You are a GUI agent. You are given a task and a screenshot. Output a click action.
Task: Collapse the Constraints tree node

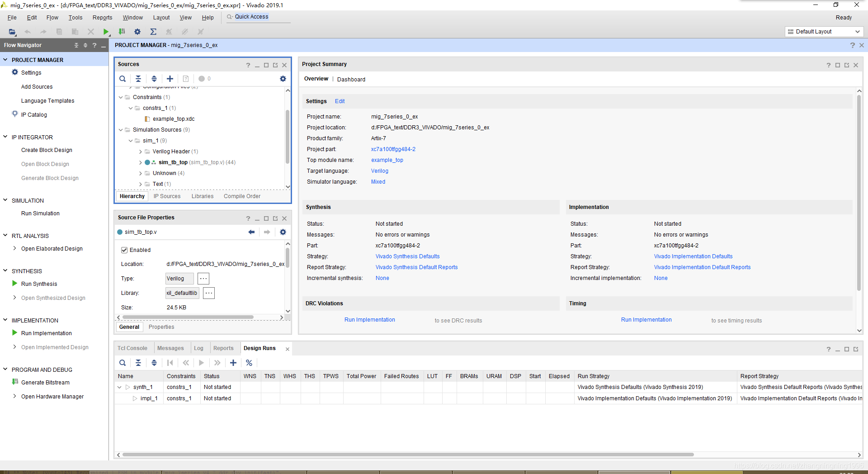point(121,97)
